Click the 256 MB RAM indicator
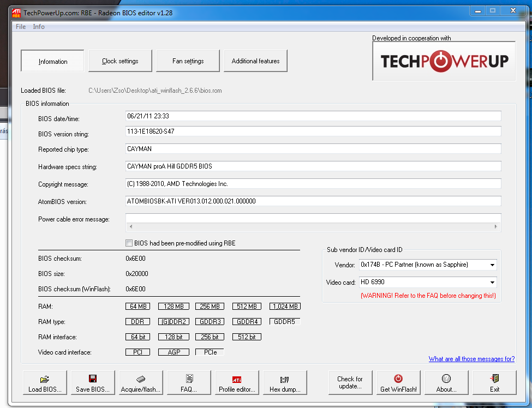Image resolution: width=532 pixels, height=408 pixels. (210, 306)
